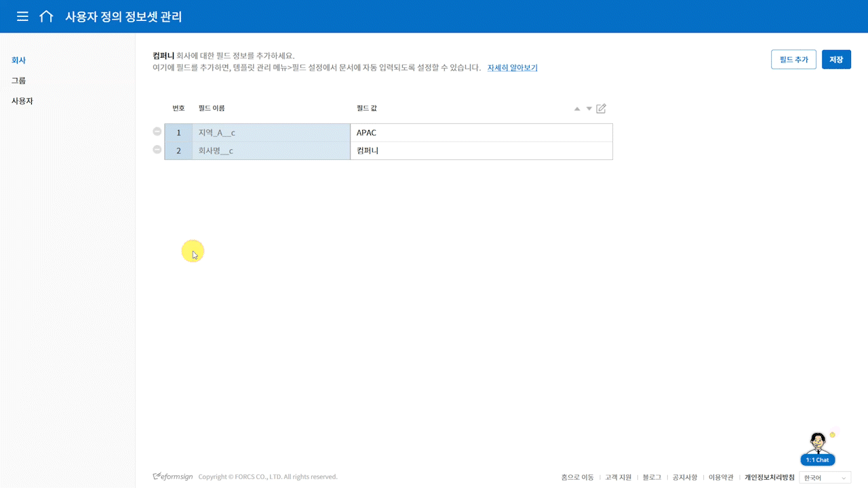Viewport: 868px width, 488px height.
Task: Move selected field up with arrow
Action: point(577,109)
